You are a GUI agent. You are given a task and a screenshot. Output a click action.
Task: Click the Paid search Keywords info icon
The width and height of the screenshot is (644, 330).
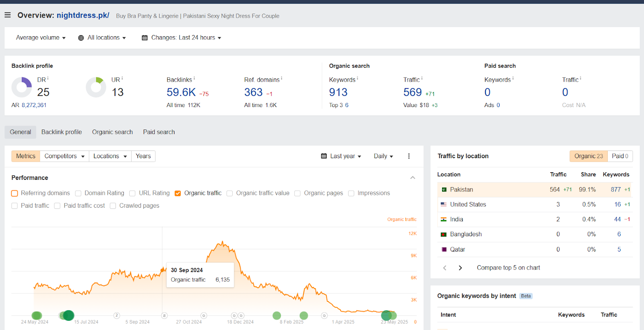513,78
